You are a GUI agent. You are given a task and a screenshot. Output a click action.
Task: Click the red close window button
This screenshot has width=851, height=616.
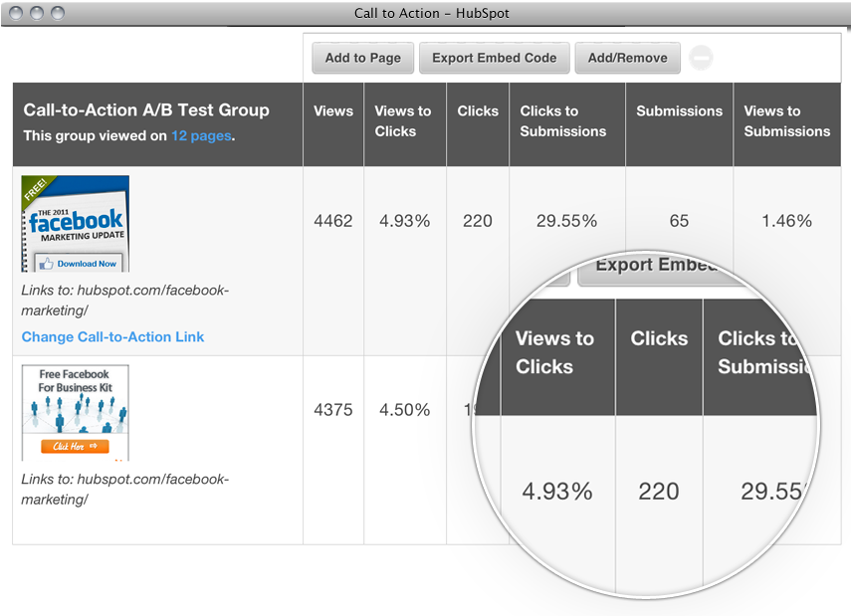(16, 13)
